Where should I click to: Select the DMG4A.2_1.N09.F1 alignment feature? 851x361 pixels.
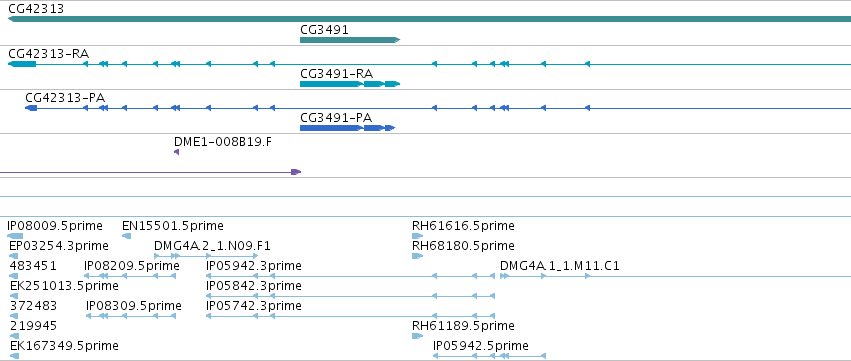pos(206,256)
